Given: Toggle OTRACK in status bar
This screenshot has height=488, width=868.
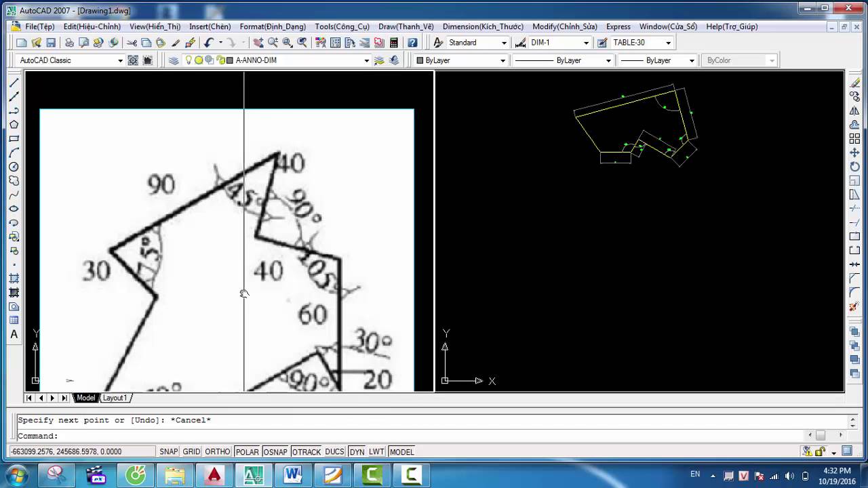Looking at the screenshot, I should click(307, 452).
